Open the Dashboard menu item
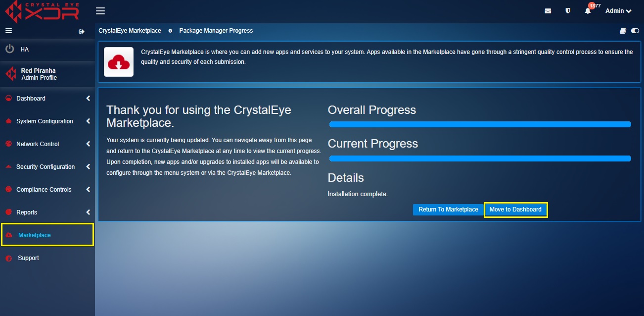Image resolution: width=644 pixels, height=316 pixels. pos(31,99)
